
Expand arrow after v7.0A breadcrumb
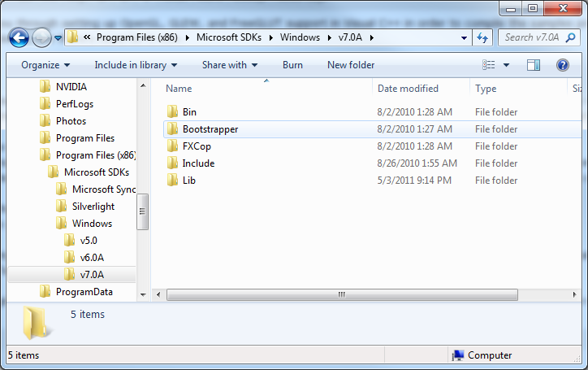[372, 38]
